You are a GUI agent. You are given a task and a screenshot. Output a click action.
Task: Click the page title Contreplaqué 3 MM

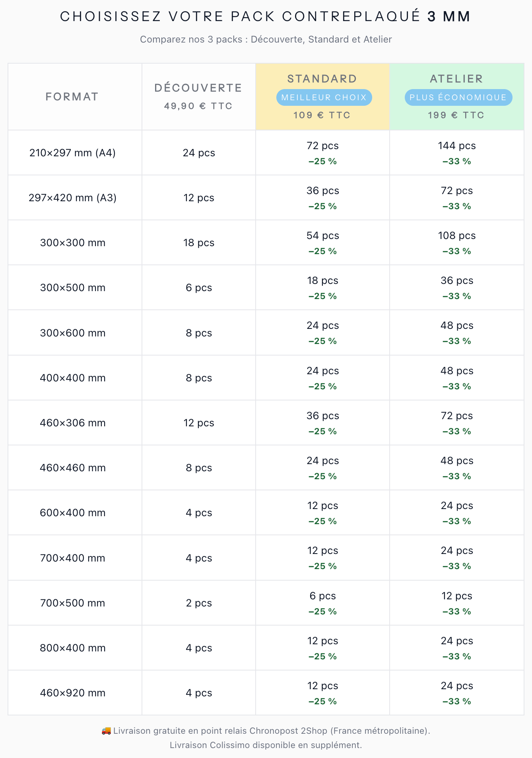[266, 16]
